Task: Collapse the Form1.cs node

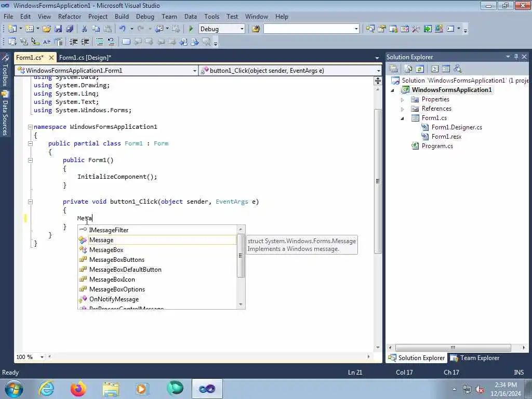Action: (x=403, y=118)
